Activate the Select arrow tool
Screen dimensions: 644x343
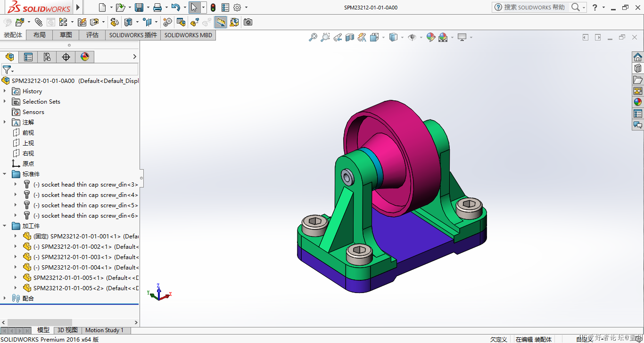click(194, 7)
